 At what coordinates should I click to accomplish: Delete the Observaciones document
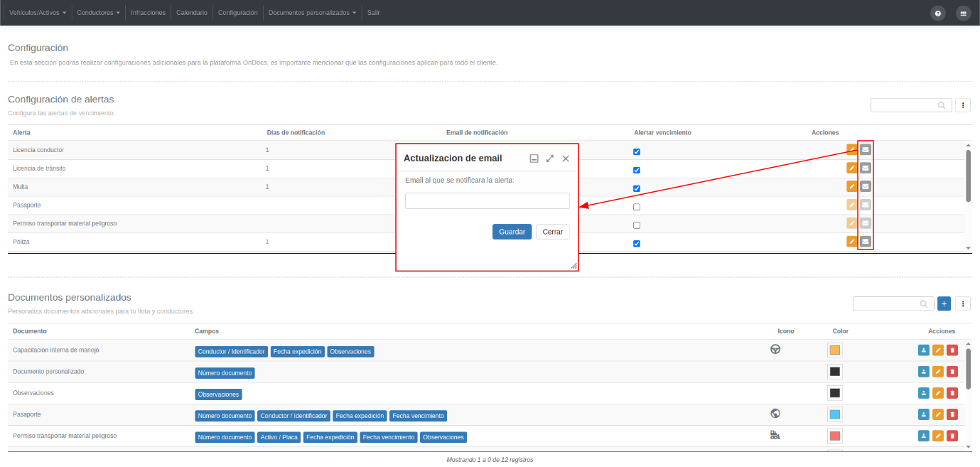(952, 393)
